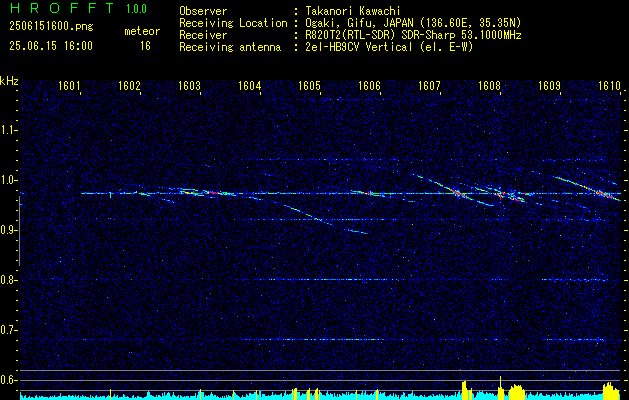Click the 1605 time axis label
629x400 pixels.
pyautogui.click(x=310, y=85)
